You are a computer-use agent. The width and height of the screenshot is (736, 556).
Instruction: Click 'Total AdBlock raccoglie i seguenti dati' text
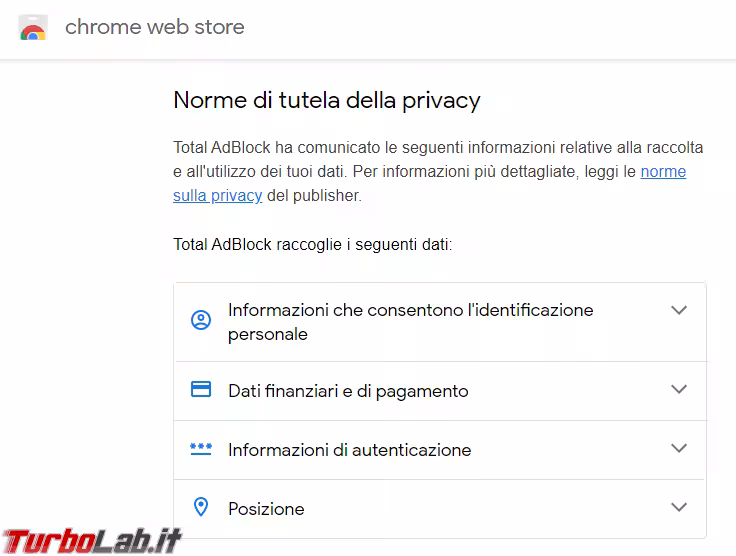point(312,244)
